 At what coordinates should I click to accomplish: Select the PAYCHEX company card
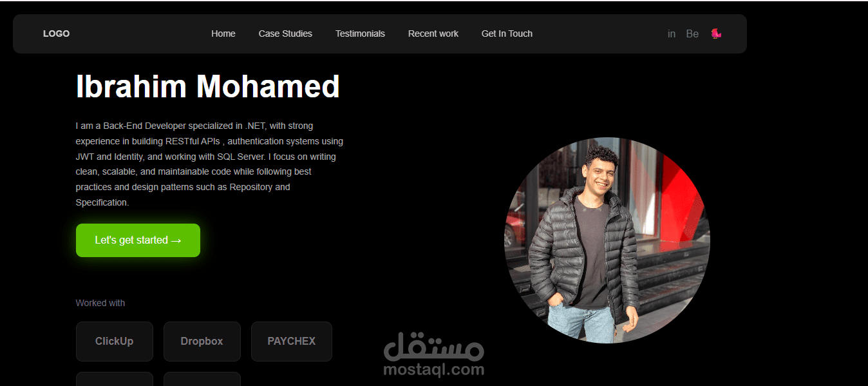pyautogui.click(x=292, y=342)
